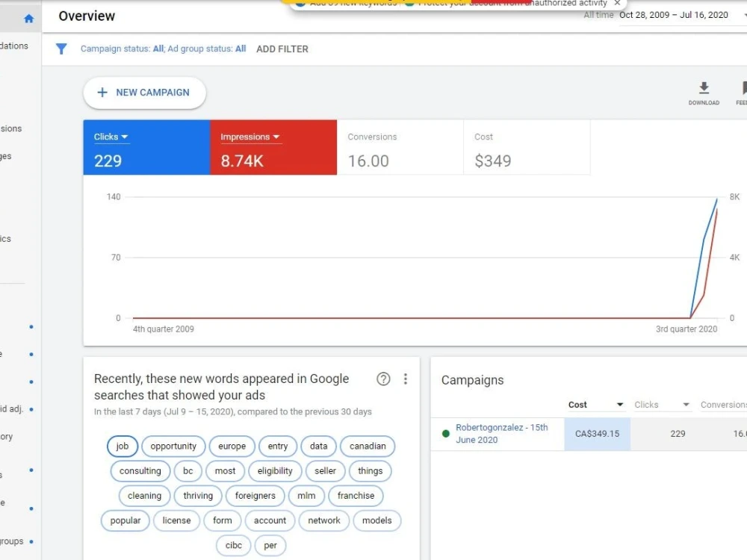Open Impressions metric dropdown in red tile
The height and width of the screenshot is (560, 747).
coord(249,137)
